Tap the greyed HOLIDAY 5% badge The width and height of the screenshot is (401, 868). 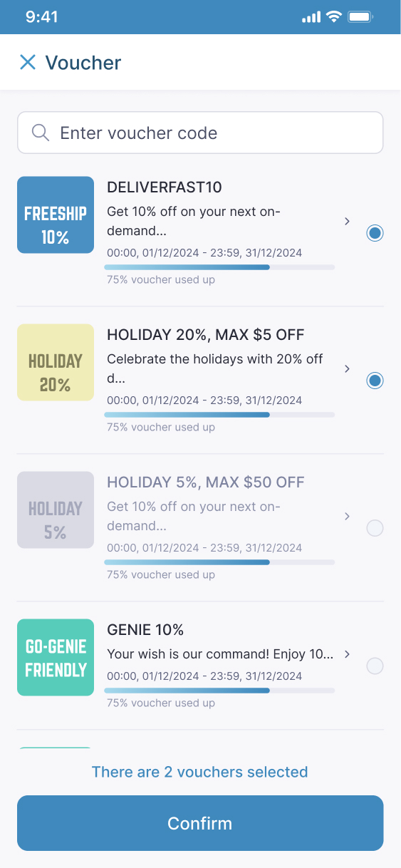pyautogui.click(x=56, y=510)
